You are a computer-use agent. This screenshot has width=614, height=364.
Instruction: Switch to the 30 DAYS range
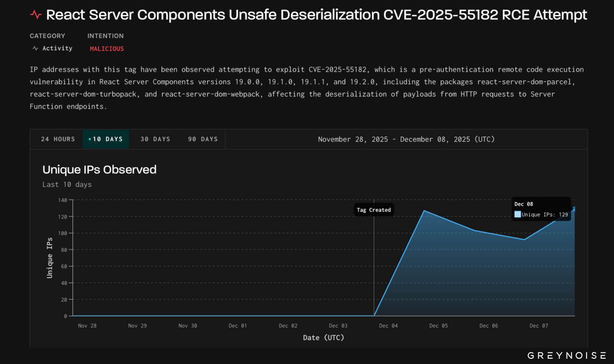coord(155,139)
